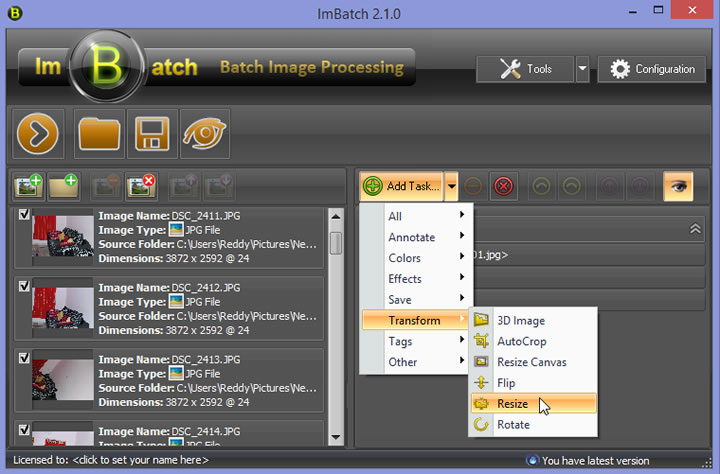
Task: Choose Resize from Transform submenu
Action: point(534,404)
